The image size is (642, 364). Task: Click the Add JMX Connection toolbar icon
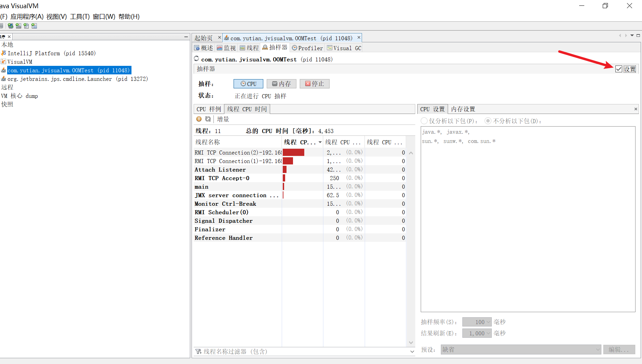18,26
